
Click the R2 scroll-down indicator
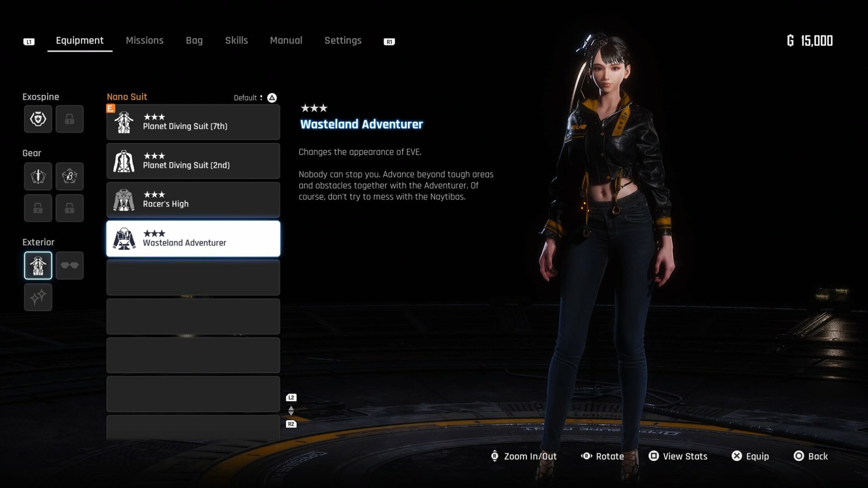(291, 424)
